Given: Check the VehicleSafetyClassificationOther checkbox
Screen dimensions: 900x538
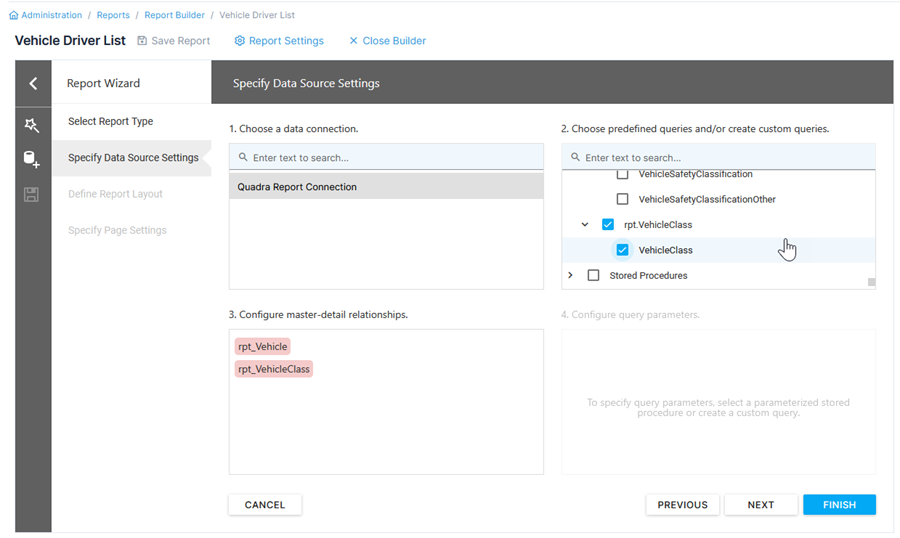Looking at the screenshot, I should point(622,199).
